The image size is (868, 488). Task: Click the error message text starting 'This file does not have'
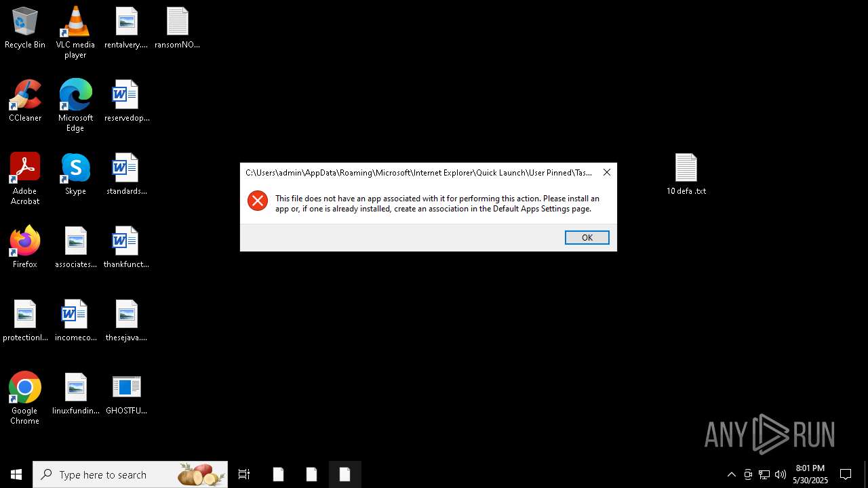tap(437, 203)
